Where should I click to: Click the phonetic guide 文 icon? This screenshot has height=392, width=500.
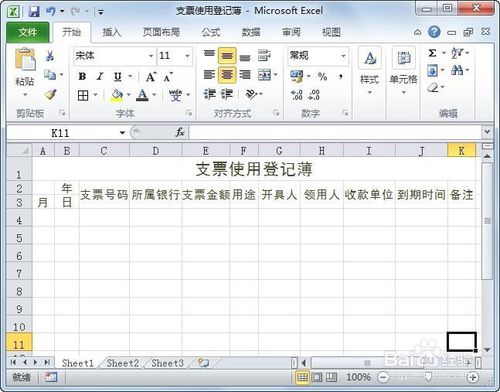(175, 95)
